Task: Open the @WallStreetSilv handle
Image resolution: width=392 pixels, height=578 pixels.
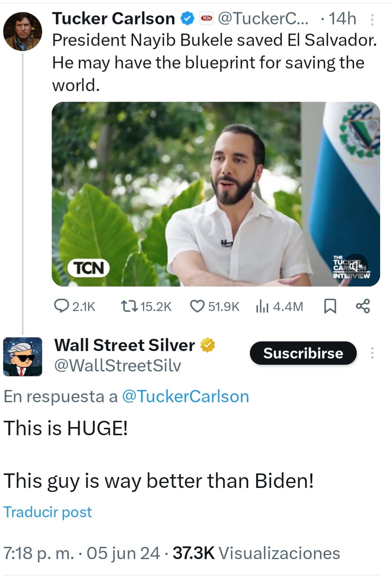Action: (118, 366)
